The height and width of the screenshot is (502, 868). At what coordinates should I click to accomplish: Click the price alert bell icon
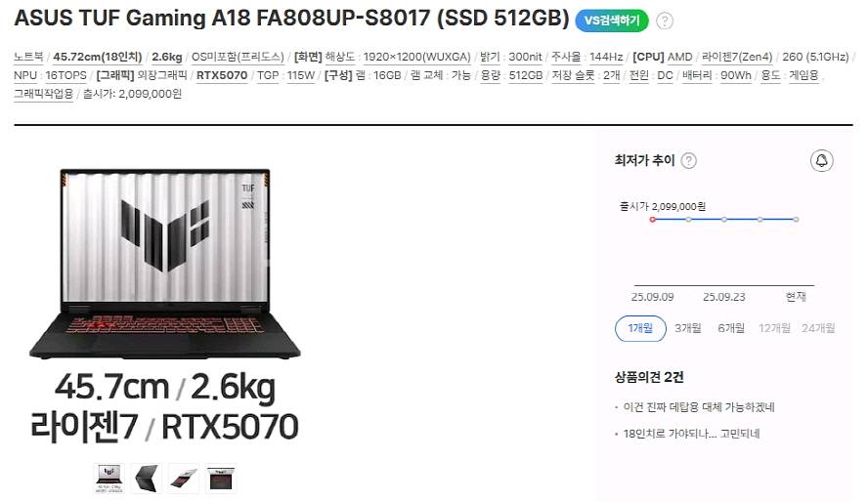821,161
